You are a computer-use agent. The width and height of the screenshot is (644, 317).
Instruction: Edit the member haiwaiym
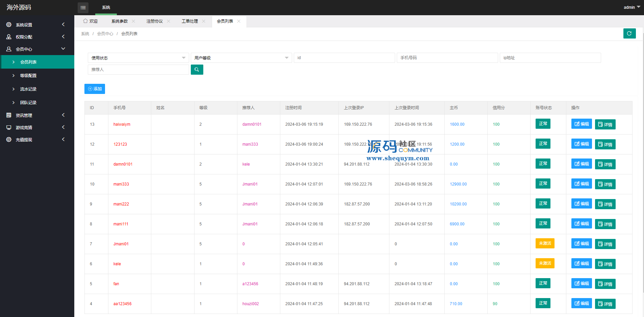582,124
